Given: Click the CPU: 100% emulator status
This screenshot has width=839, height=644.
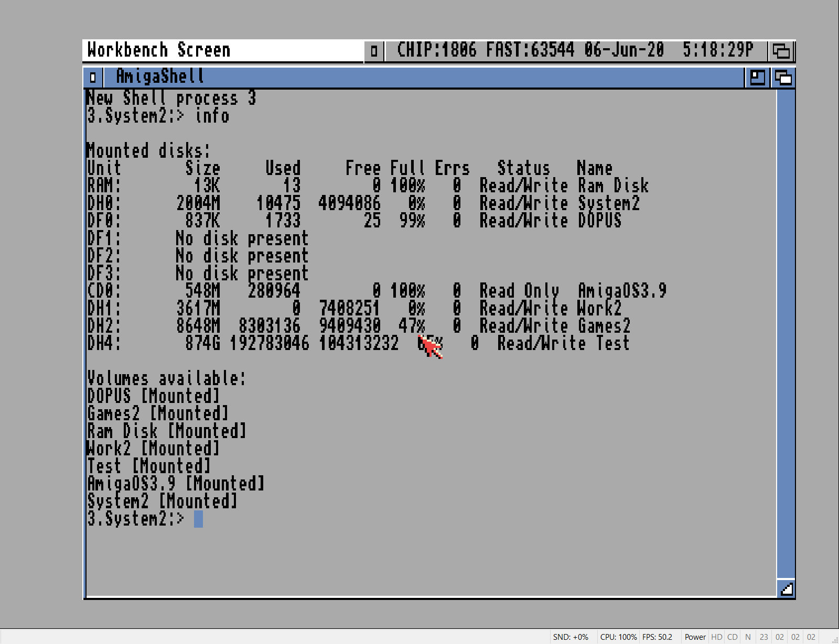Looking at the screenshot, I should click(x=618, y=637).
